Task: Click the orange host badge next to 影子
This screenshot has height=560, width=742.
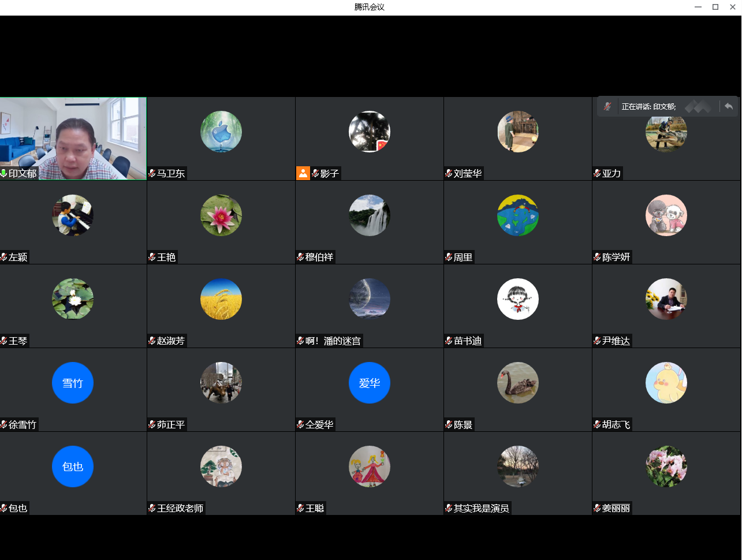Action: (303, 173)
